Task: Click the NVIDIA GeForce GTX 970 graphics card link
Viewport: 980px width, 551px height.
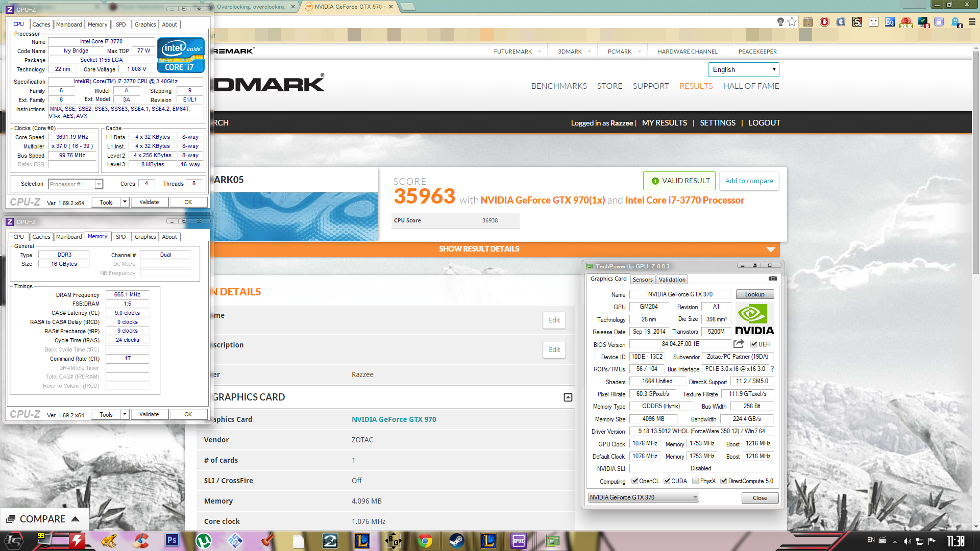Action: 394,419
